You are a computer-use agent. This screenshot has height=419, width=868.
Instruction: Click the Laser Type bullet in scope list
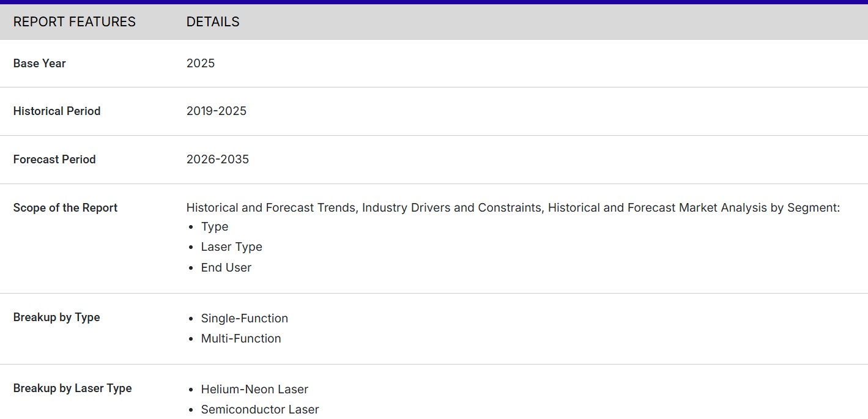coord(231,247)
